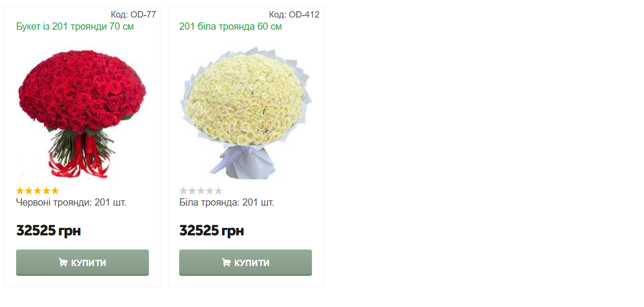Click the 32525 грн price under white roses
This screenshot has width=644, height=307.
pyautogui.click(x=212, y=230)
